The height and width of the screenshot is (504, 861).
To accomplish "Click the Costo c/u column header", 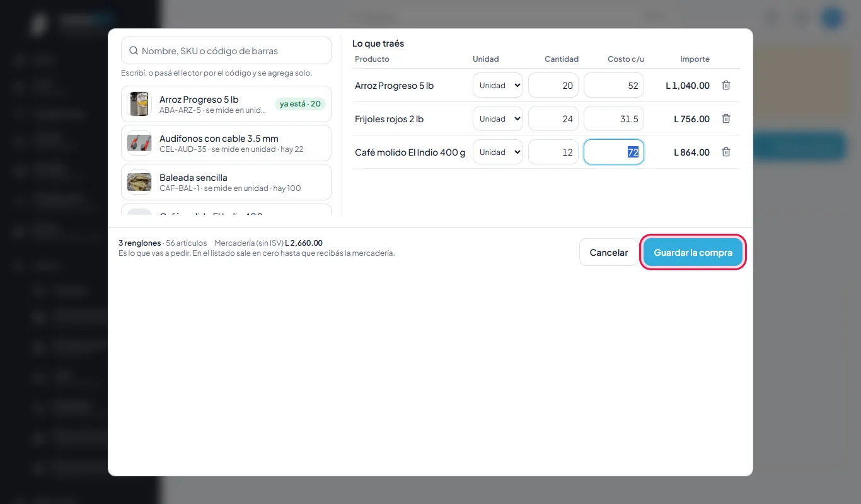I will tap(626, 59).
